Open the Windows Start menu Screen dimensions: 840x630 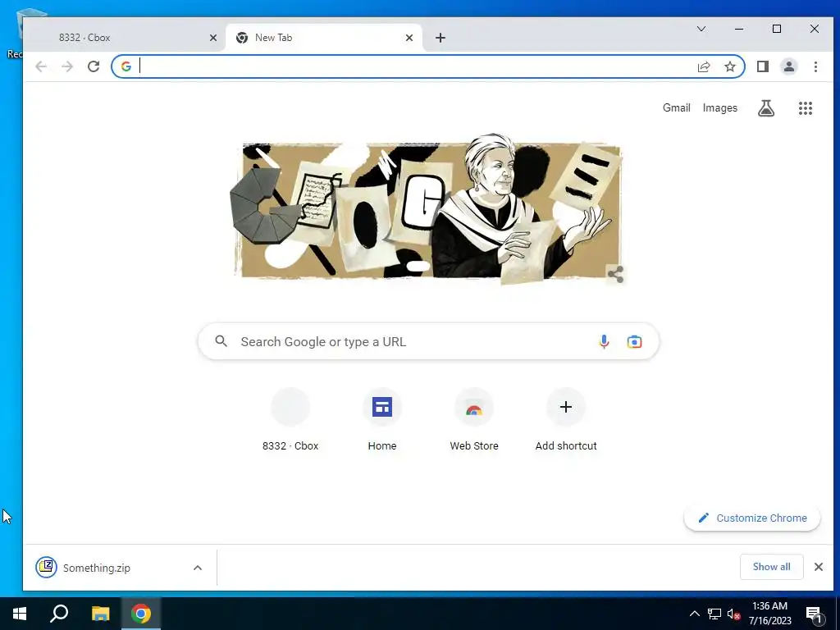(20, 614)
